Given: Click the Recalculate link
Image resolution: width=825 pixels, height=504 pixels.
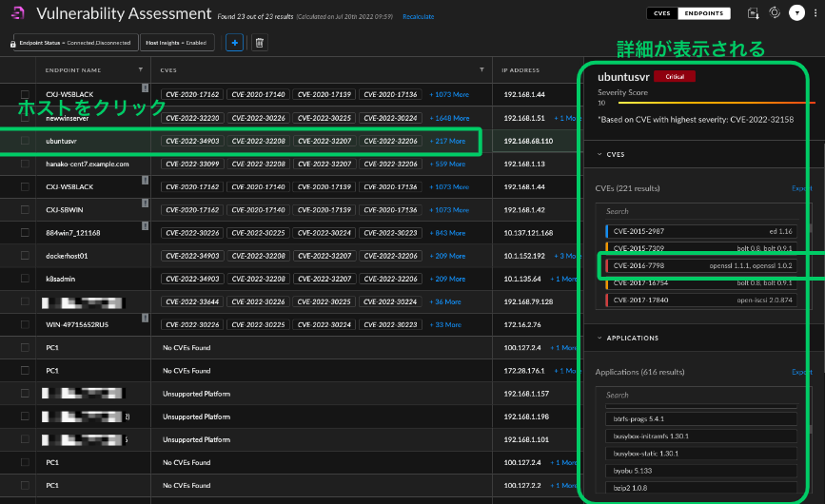Looking at the screenshot, I should tap(419, 16).
